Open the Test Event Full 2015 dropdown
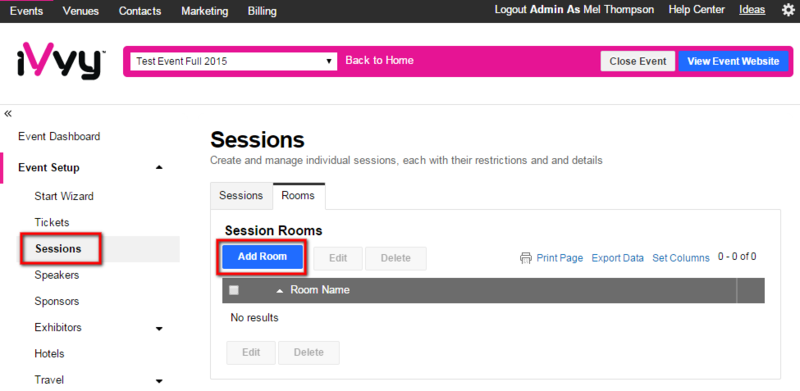The width and height of the screenshot is (800, 391). (x=234, y=61)
